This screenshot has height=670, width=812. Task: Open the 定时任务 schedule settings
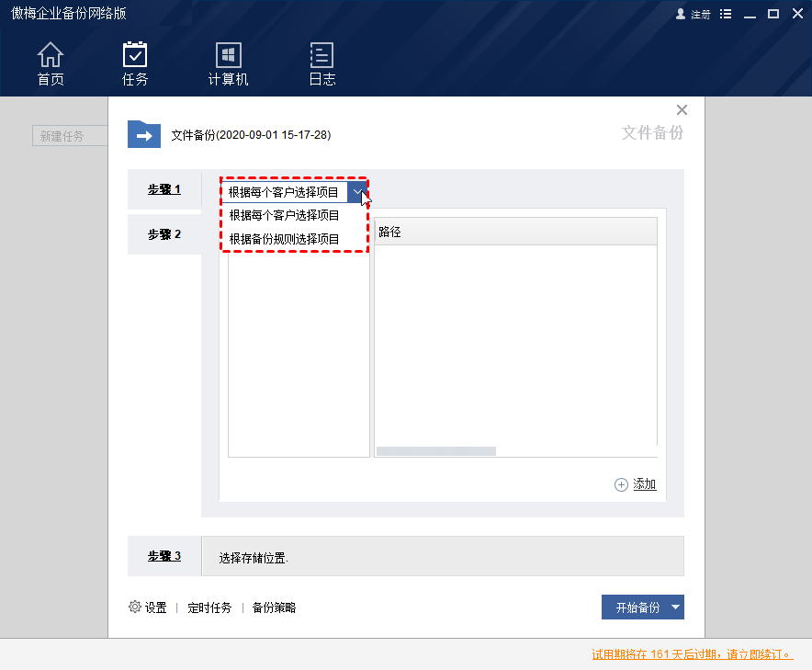(209, 607)
